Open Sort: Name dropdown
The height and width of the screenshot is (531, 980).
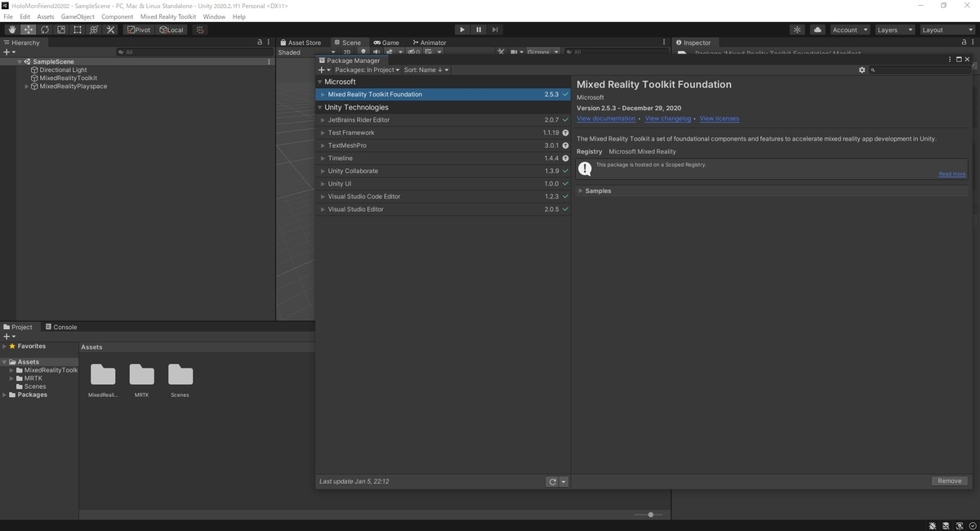[426, 69]
